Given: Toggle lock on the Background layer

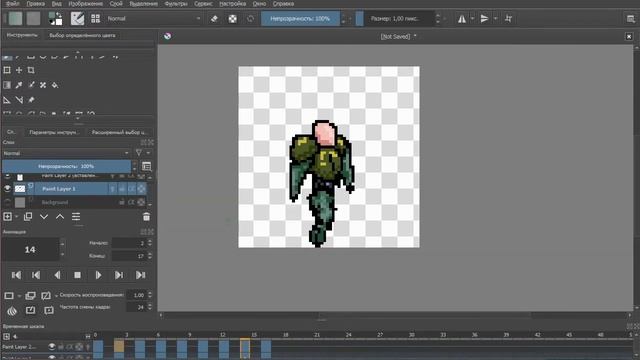Looking at the screenshot, I should pyautogui.click(x=122, y=202).
